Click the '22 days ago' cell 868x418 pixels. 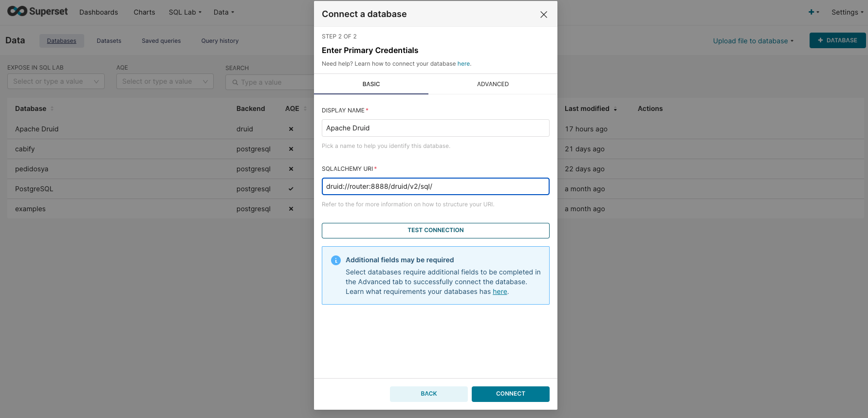[x=585, y=169]
